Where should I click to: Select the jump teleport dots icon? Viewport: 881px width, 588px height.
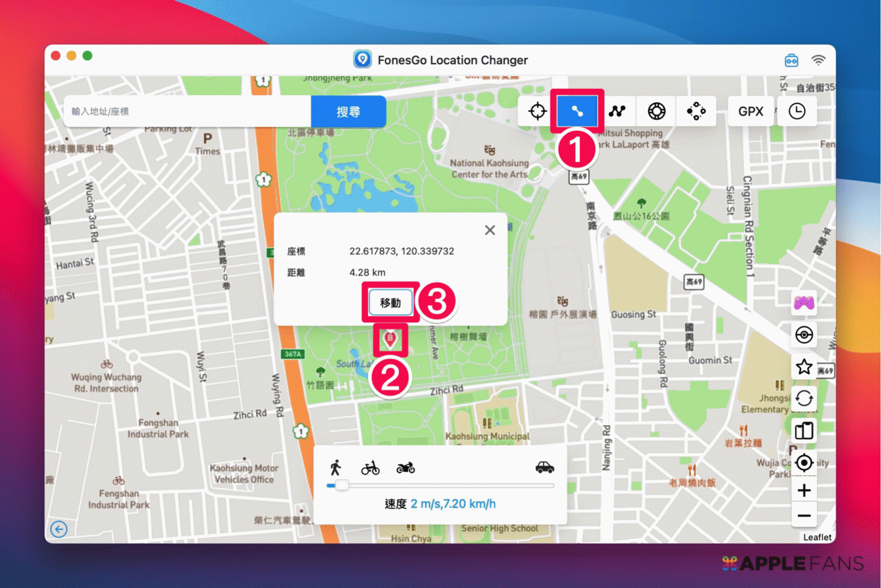(x=696, y=111)
